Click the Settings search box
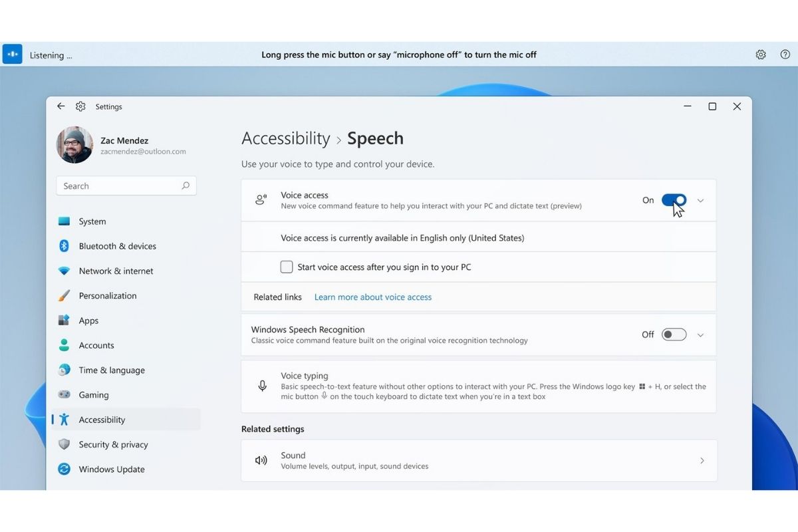 (x=126, y=186)
